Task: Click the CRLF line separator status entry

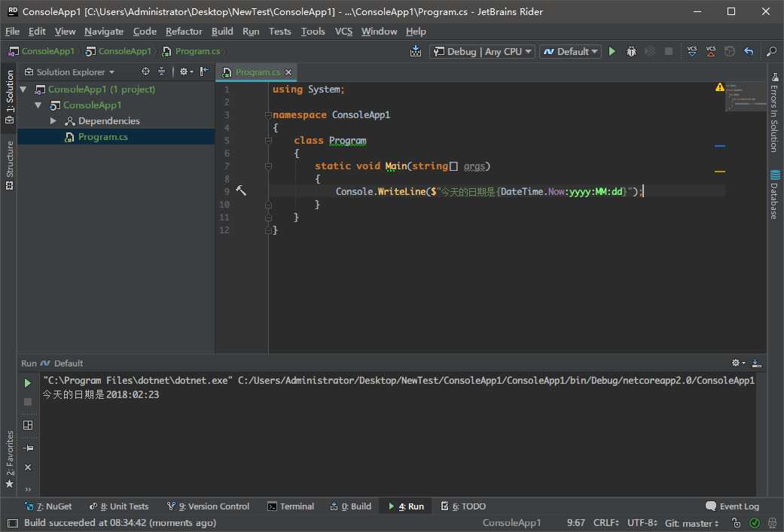Action: point(606,523)
